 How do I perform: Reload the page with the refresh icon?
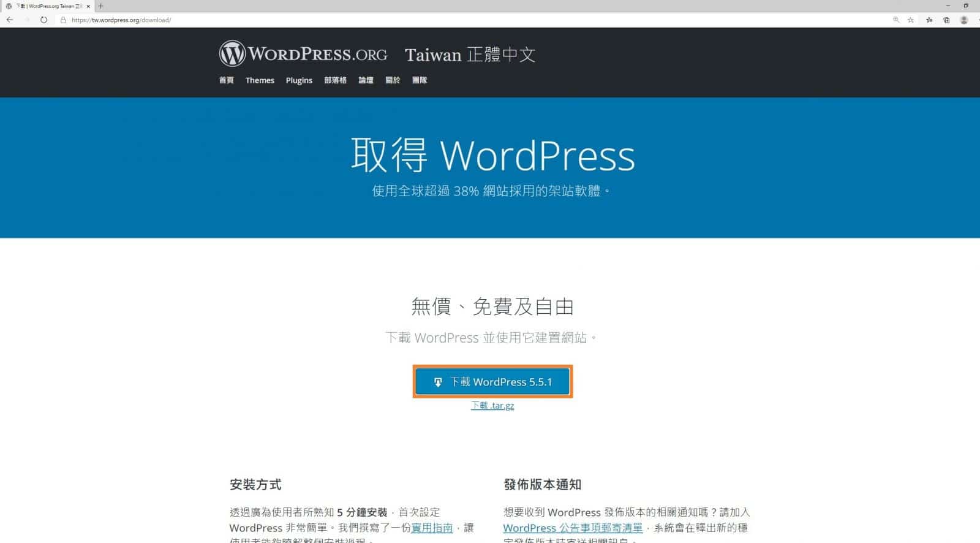[x=43, y=20]
